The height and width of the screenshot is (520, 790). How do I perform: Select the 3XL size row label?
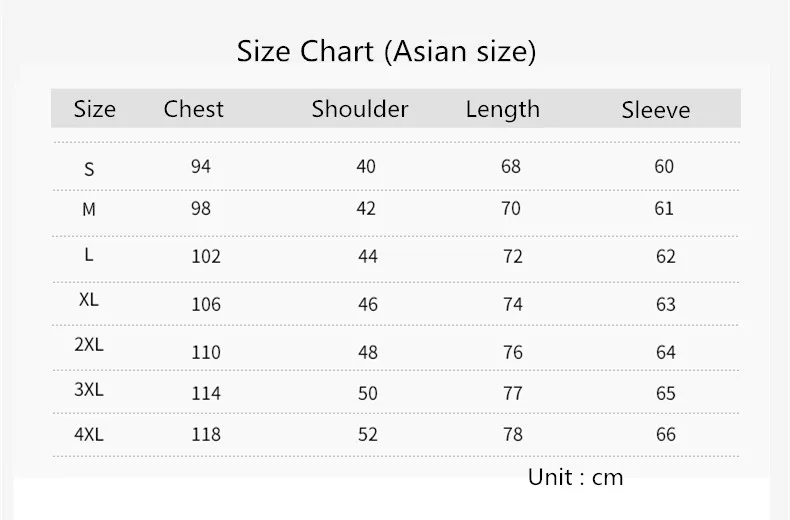click(89, 389)
